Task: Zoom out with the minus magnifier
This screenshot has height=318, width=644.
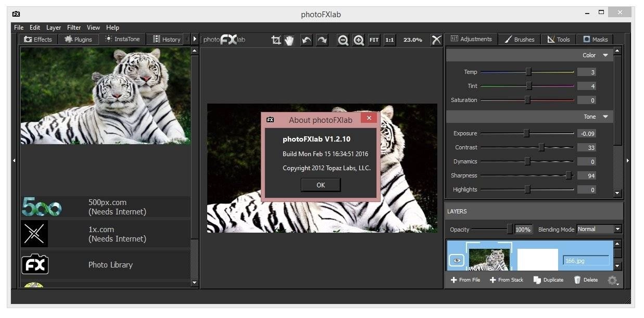Action: click(343, 40)
